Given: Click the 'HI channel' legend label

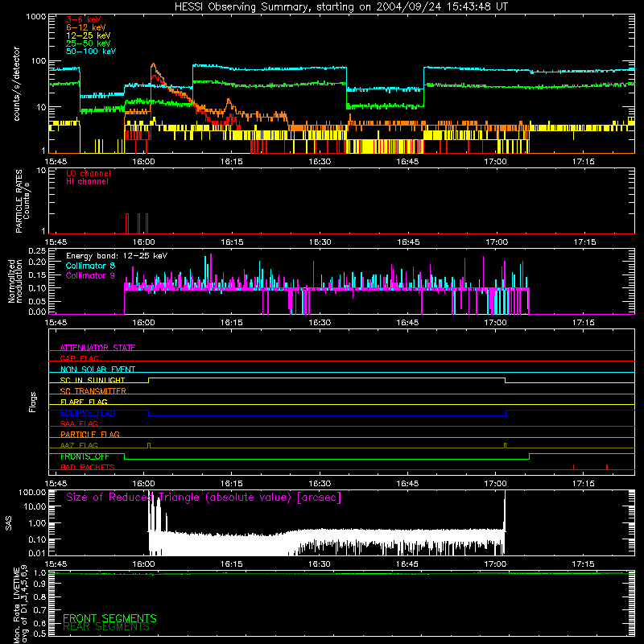Looking at the screenshot, I should (x=87, y=182).
